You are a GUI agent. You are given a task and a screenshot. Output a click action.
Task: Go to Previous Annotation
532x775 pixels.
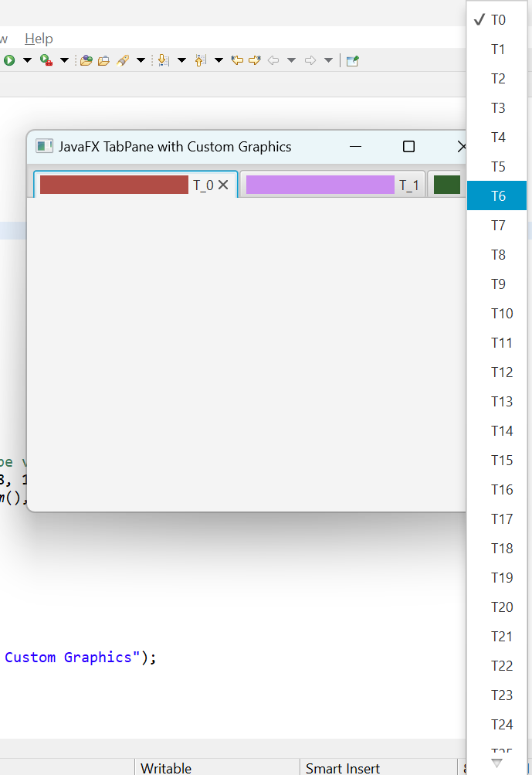coord(200,60)
